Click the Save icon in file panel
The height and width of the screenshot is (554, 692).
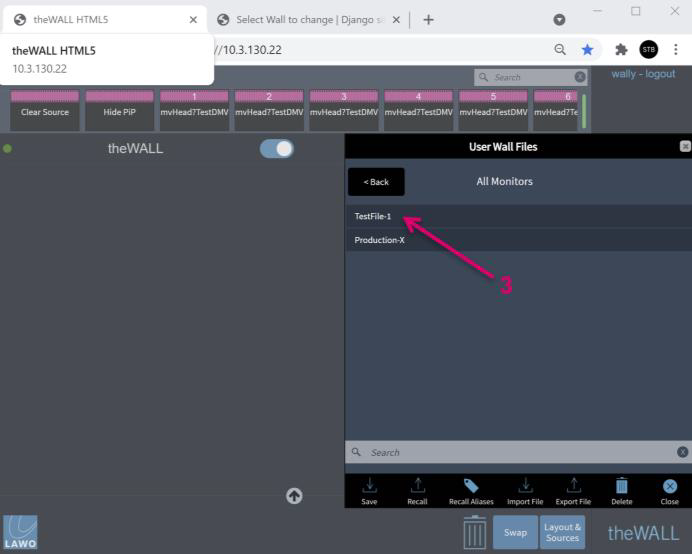(369, 485)
